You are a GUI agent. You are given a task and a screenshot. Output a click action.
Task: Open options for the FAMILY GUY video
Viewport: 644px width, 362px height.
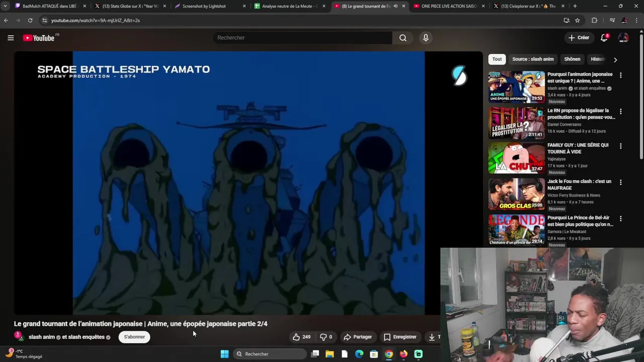(620, 146)
